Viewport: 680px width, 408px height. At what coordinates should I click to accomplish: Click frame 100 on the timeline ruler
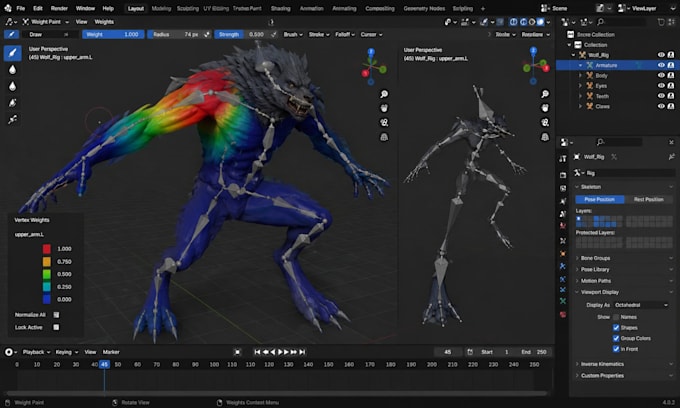tap(214, 365)
